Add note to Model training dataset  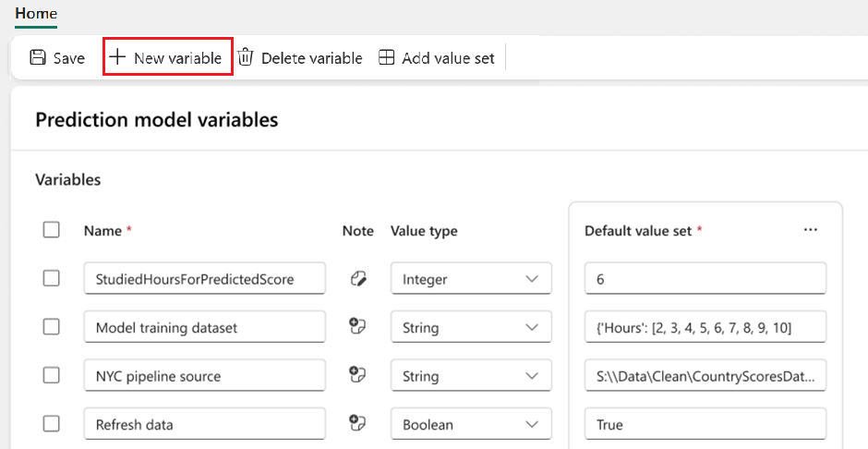coord(357,327)
